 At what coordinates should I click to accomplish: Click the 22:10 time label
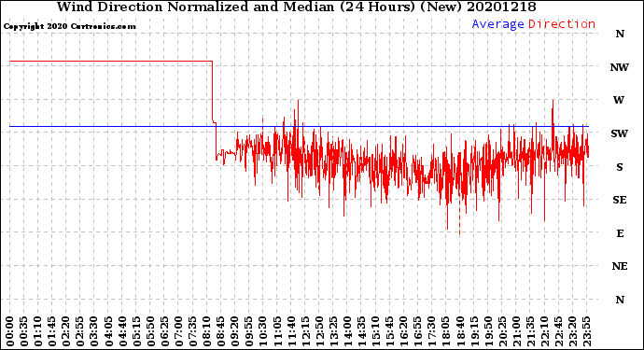pos(544,332)
